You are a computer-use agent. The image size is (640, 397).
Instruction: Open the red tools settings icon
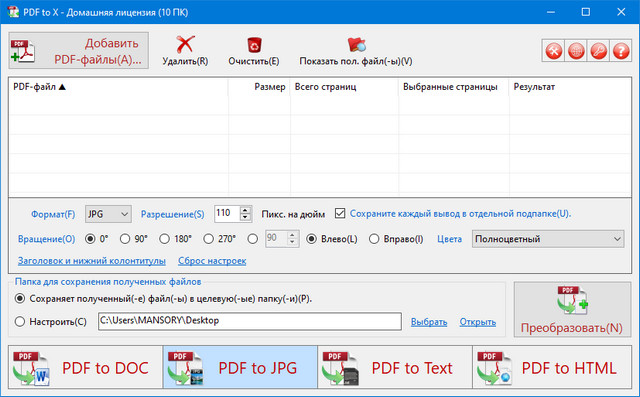pos(553,51)
